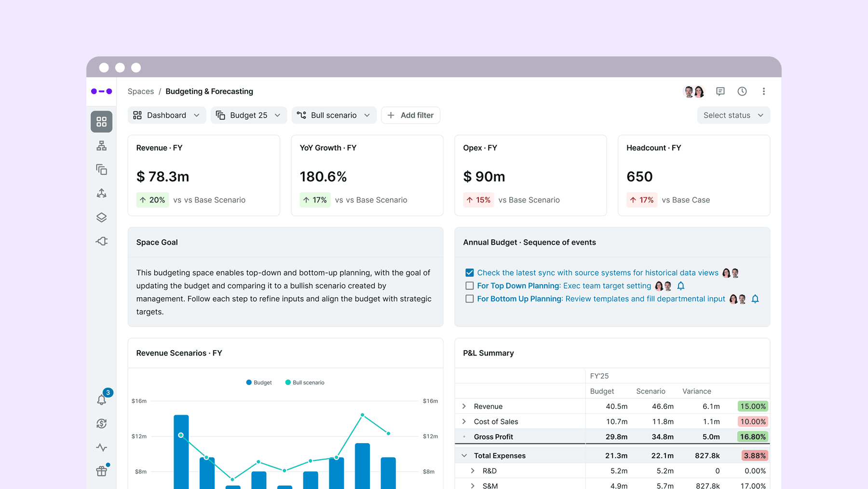The height and width of the screenshot is (489, 868).
Task: Click the first tallest Budget bar in chart
Action: 181,452
